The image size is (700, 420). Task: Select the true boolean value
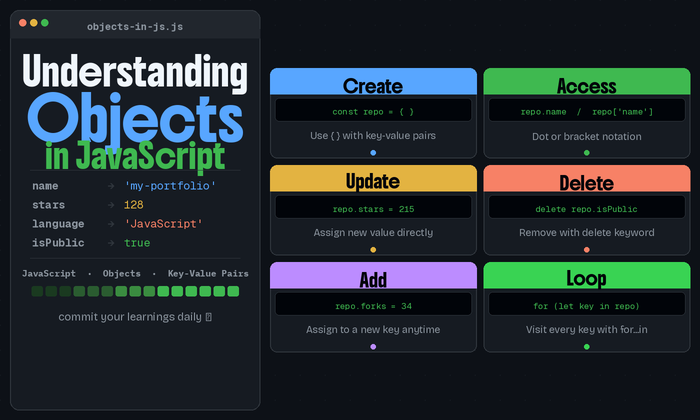[x=137, y=243]
